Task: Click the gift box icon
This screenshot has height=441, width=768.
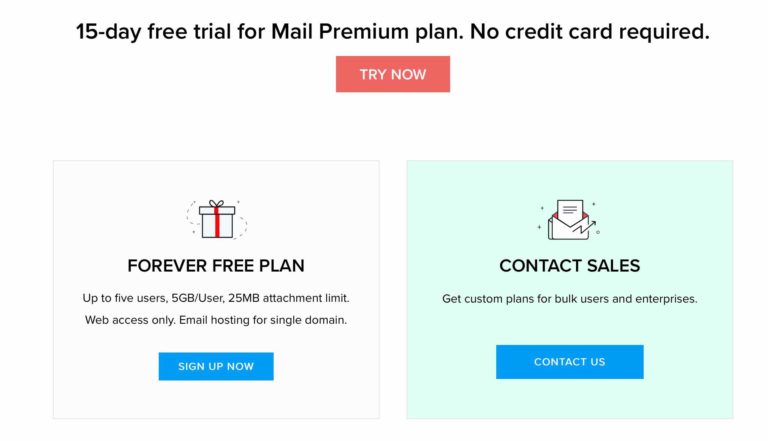Action: [x=216, y=221]
